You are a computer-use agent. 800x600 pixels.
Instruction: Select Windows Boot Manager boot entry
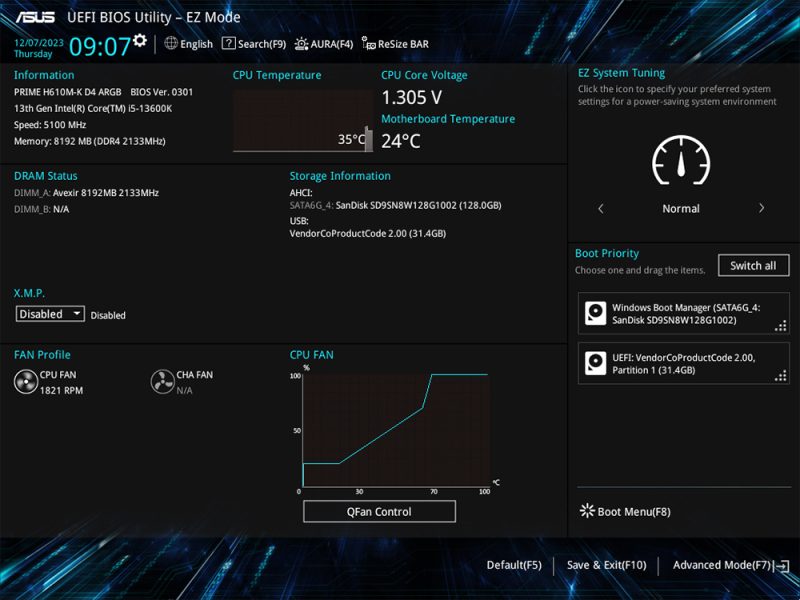pyautogui.click(x=684, y=314)
